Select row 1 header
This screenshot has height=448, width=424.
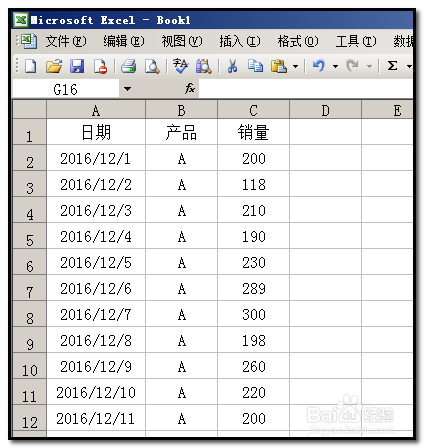29,132
